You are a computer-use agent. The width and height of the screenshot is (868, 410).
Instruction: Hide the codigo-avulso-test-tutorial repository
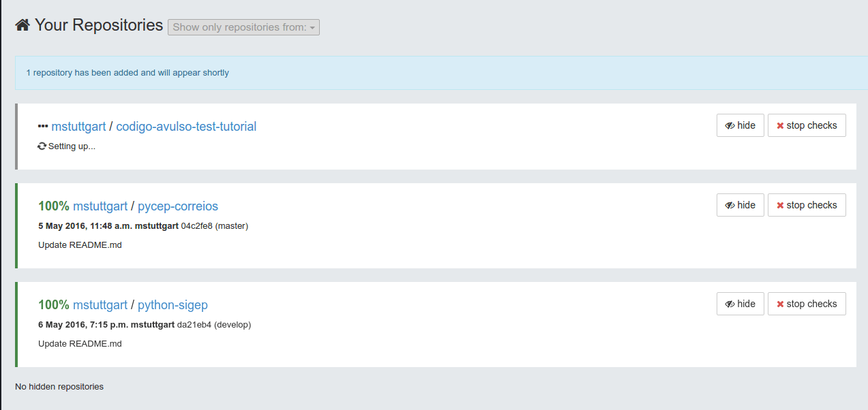click(x=740, y=125)
